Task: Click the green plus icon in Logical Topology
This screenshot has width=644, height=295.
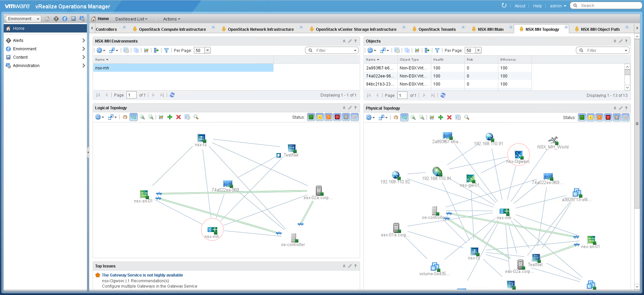Action: pyautogui.click(x=170, y=117)
